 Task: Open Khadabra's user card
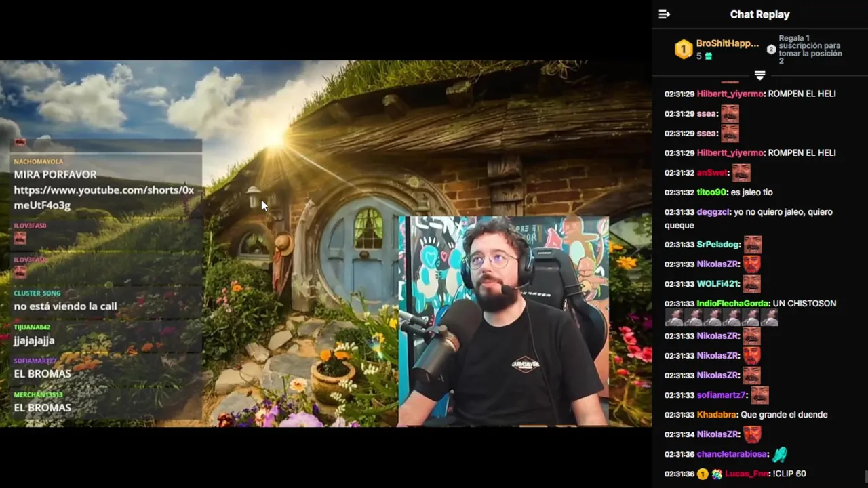717,415
